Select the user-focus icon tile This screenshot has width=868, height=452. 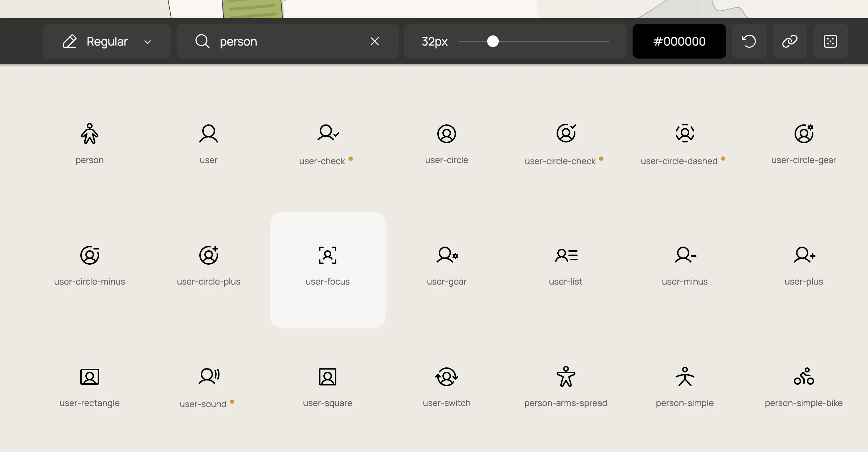tap(328, 269)
